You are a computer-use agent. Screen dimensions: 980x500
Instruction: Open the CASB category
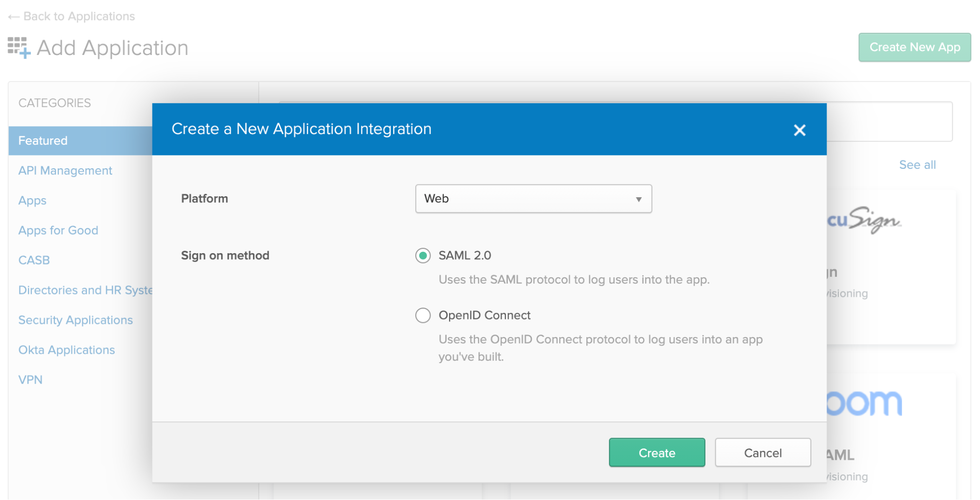tap(34, 261)
